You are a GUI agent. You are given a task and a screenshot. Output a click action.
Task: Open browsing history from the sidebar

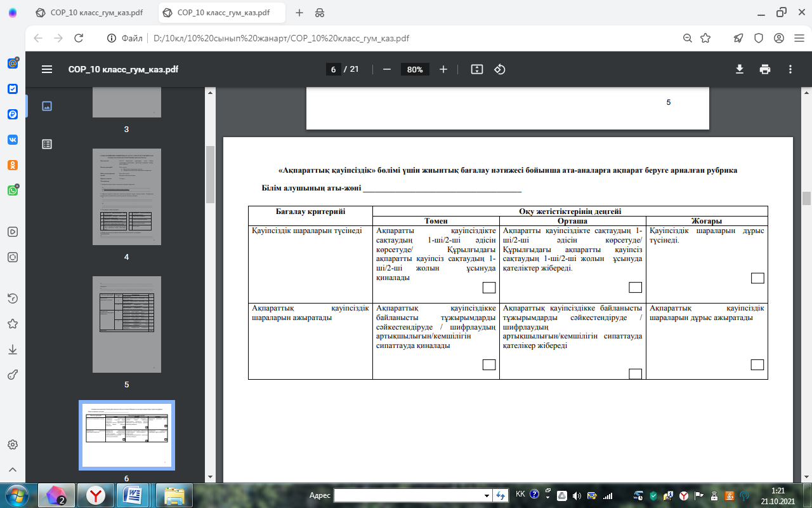point(13,298)
